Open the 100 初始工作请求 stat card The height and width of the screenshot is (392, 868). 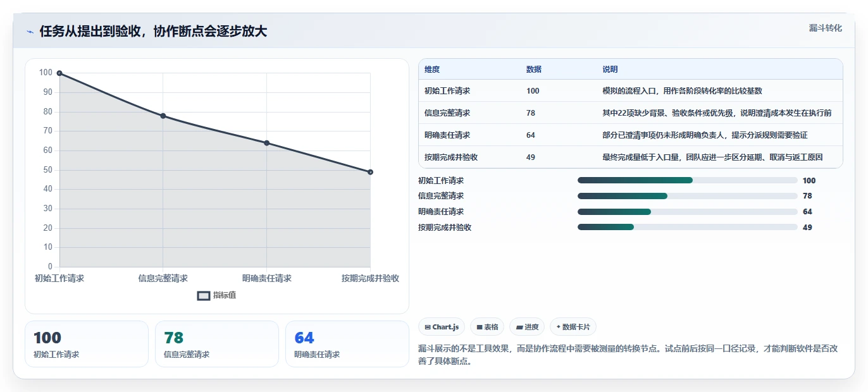click(x=87, y=344)
